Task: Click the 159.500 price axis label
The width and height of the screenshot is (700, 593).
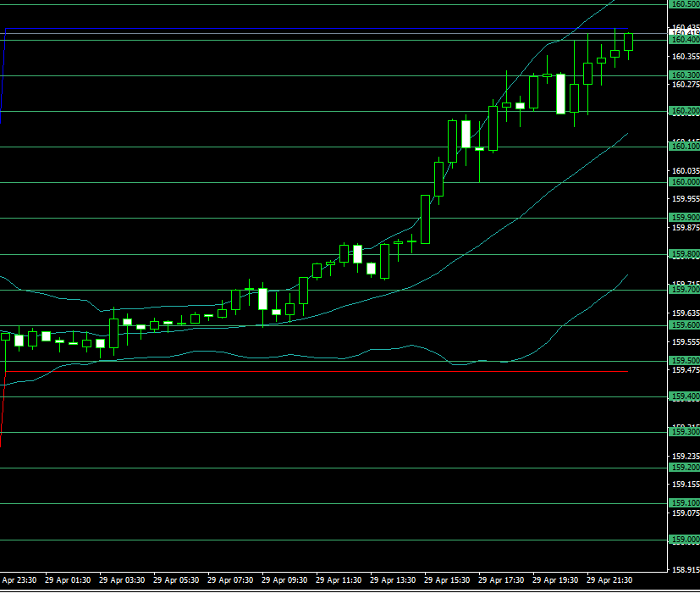Action: click(x=684, y=360)
